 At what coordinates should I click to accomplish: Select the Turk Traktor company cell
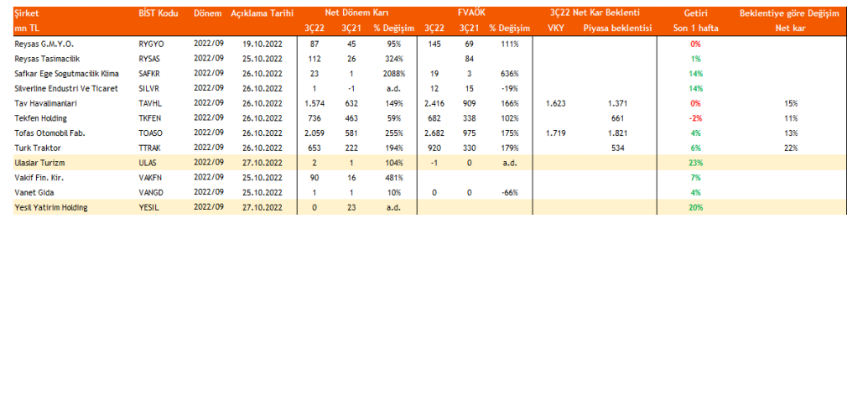pyautogui.click(x=38, y=148)
